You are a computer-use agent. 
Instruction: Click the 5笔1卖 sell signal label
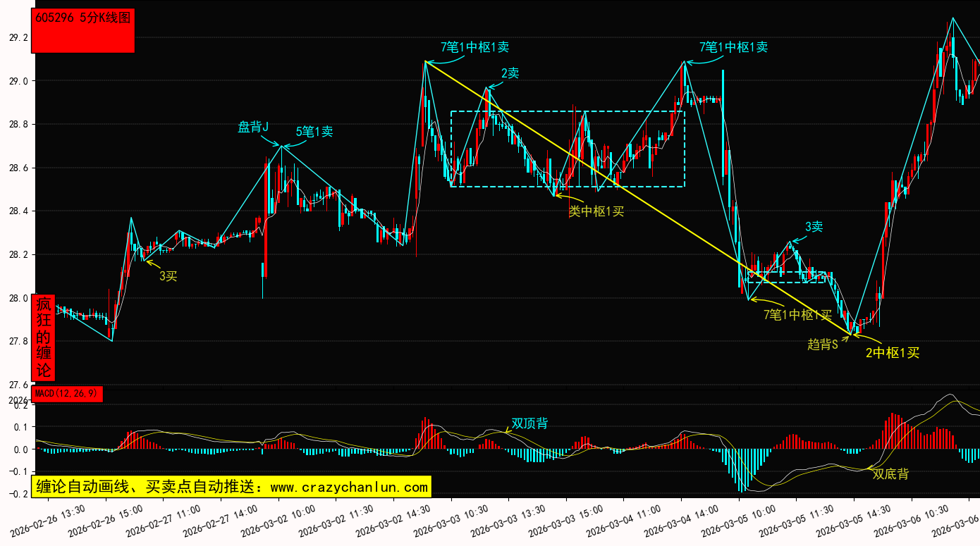click(314, 131)
